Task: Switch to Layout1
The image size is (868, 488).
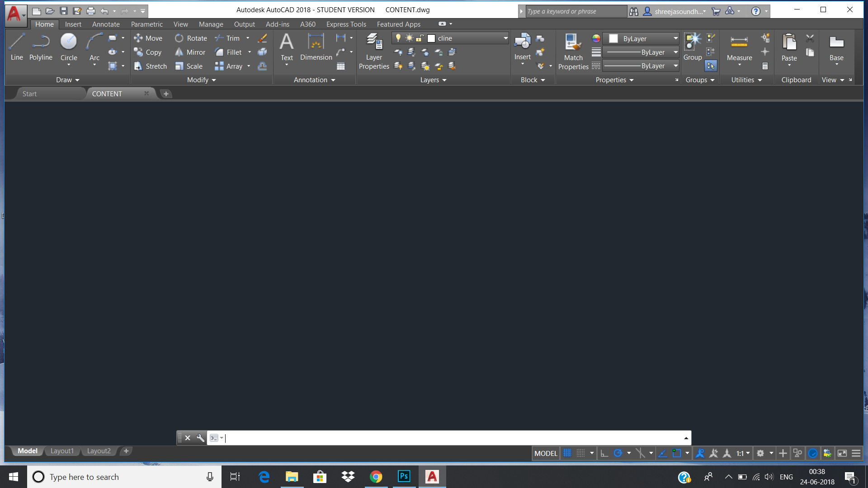Action: 62,450
